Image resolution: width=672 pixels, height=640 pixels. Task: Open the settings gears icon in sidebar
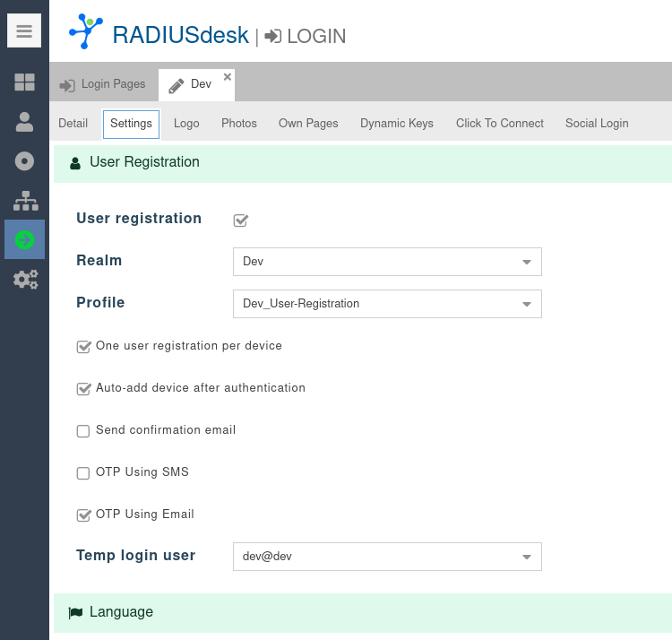(x=24, y=279)
